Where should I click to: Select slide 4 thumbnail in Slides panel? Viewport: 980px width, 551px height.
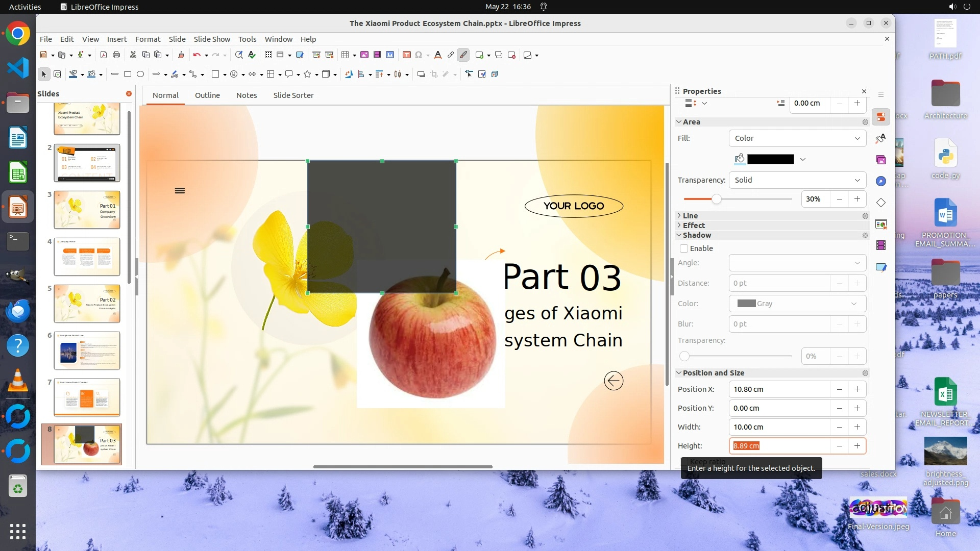click(87, 257)
